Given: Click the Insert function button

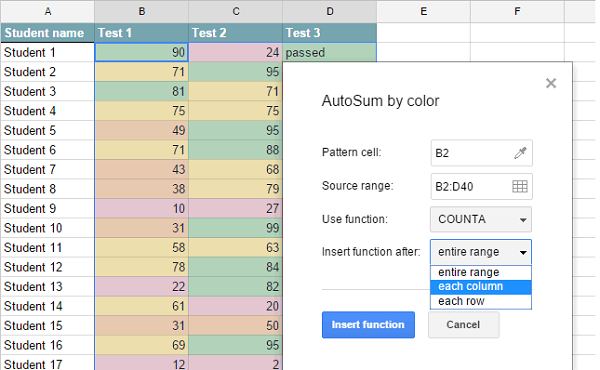Looking at the screenshot, I should point(368,325).
